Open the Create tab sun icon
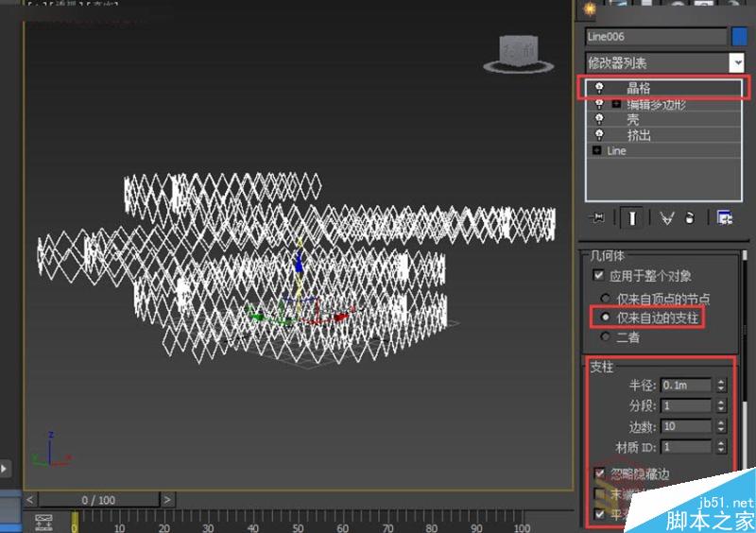Viewport: 756px width, 533px height. click(x=590, y=9)
